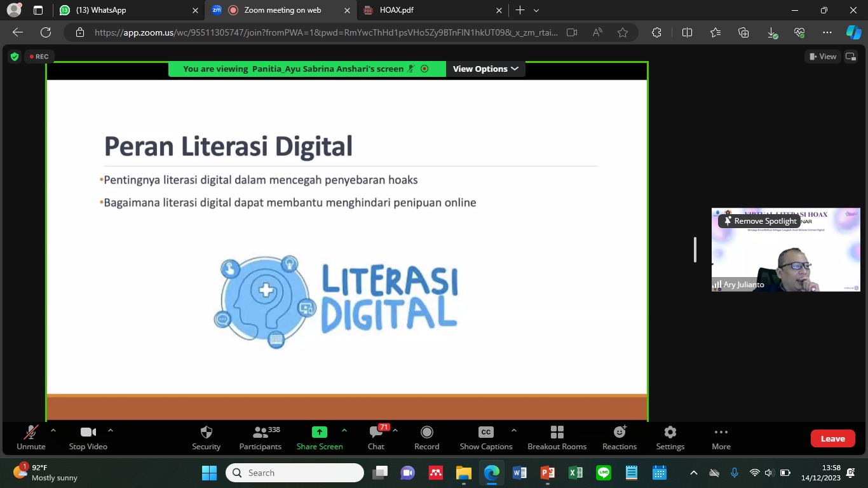Enable Show Captions
Image resolution: width=868 pixels, height=488 pixels.
(486, 438)
